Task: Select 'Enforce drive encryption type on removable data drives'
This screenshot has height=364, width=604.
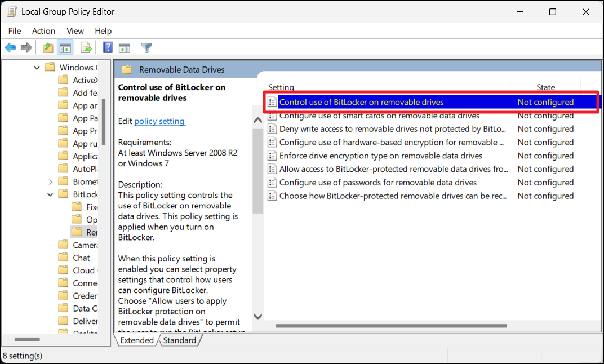Action: [380, 156]
